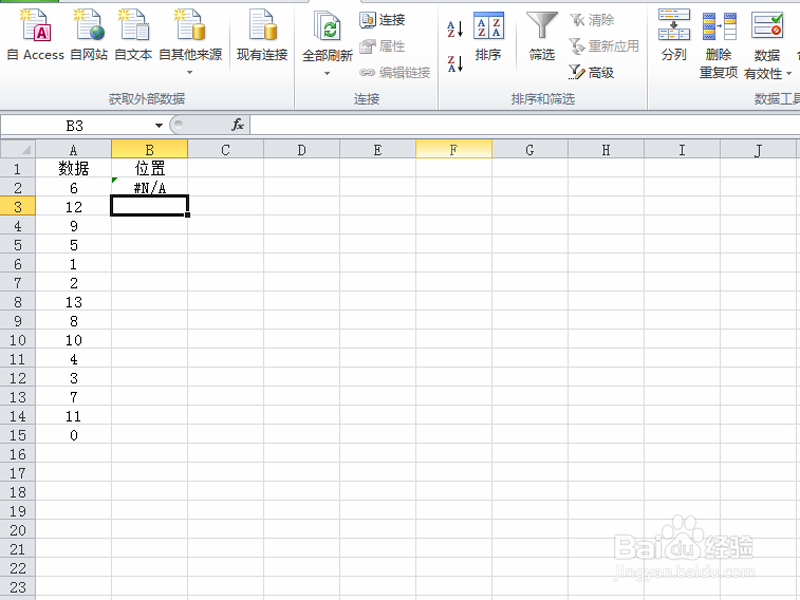Screen dimensions: 800x600
Task: Open the 排序 sort dialog
Action: (x=488, y=36)
